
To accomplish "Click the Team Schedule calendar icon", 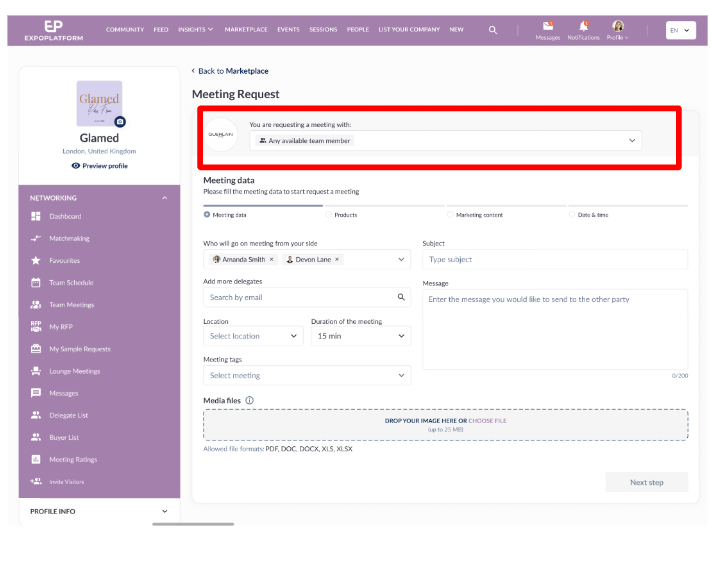I will tap(36, 282).
